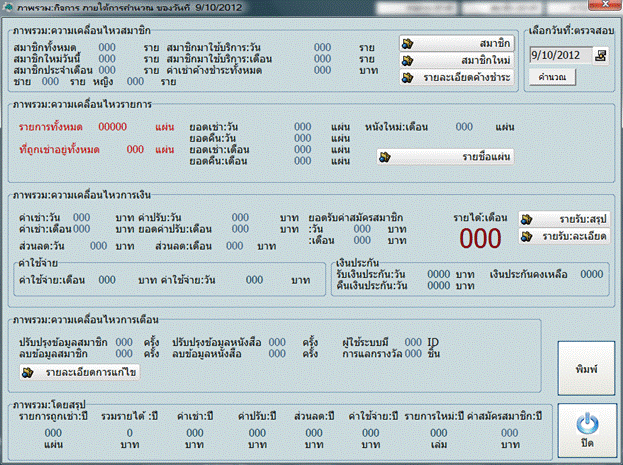Click the icon on the สมาชิก button

tap(408, 43)
